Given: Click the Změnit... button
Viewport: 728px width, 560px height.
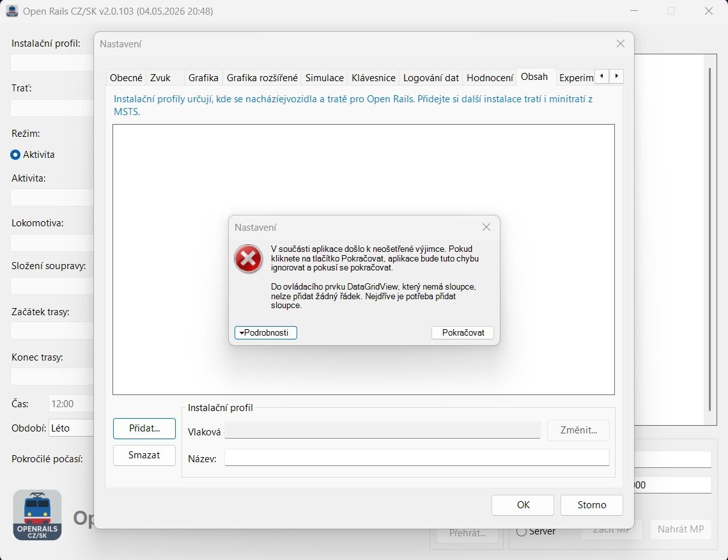Looking at the screenshot, I should (578, 430).
